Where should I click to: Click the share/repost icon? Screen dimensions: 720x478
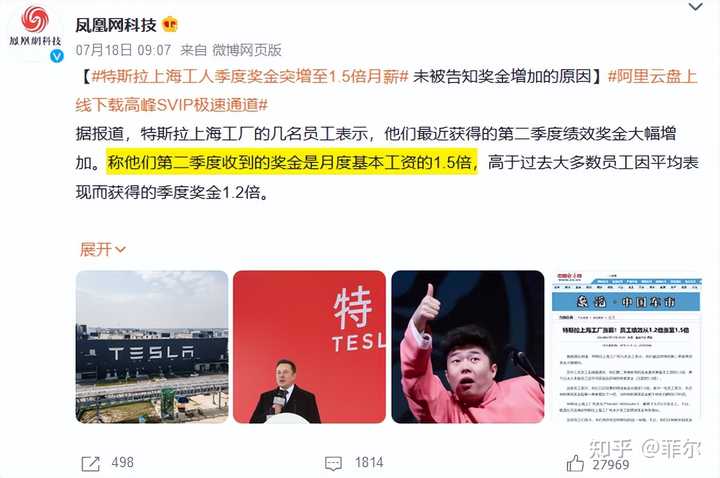pyautogui.click(x=90, y=463)
